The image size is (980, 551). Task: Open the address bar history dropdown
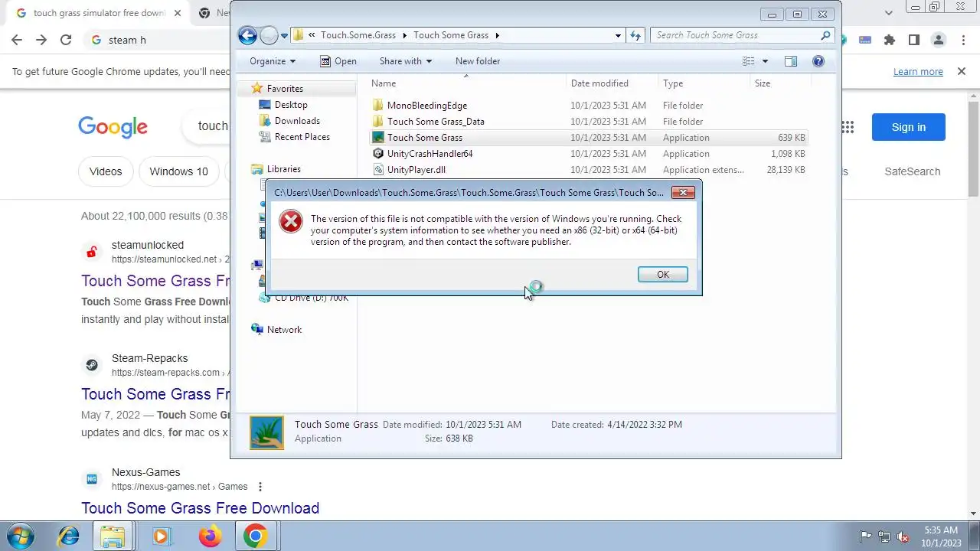pos(618,35)
